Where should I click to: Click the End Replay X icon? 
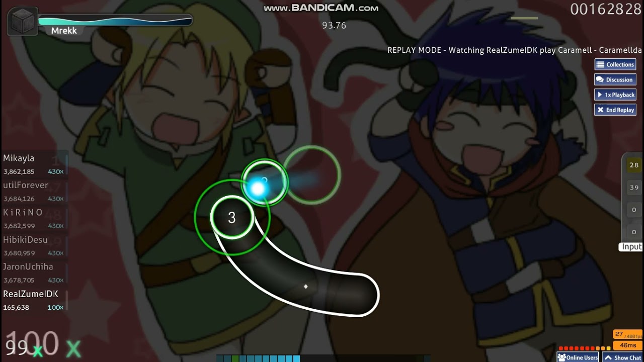tap(600, 110)
